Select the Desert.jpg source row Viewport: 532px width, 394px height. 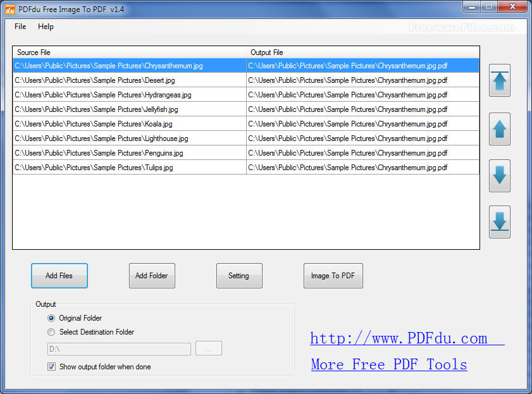pyautogui.click(x=129, y=80)
